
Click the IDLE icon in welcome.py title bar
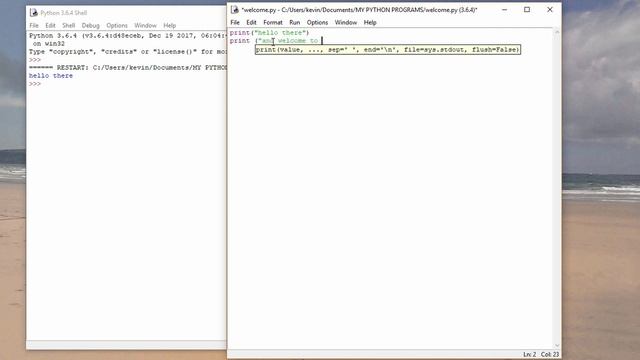235,9
